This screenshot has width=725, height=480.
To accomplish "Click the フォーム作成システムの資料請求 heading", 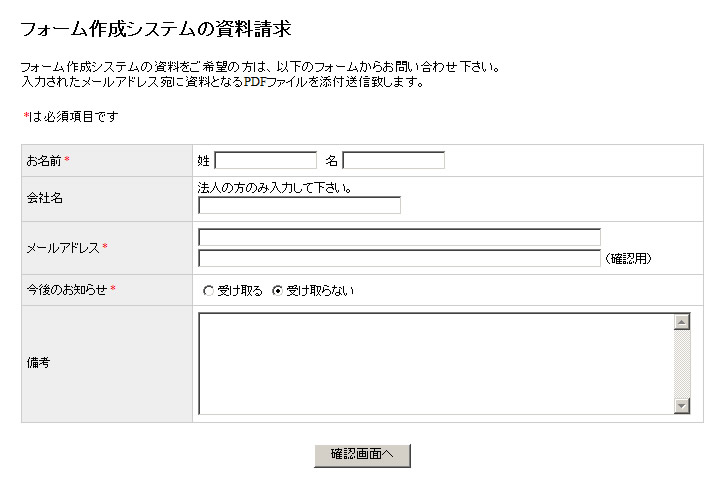I will pyautogui.click(x=155, y=28).
